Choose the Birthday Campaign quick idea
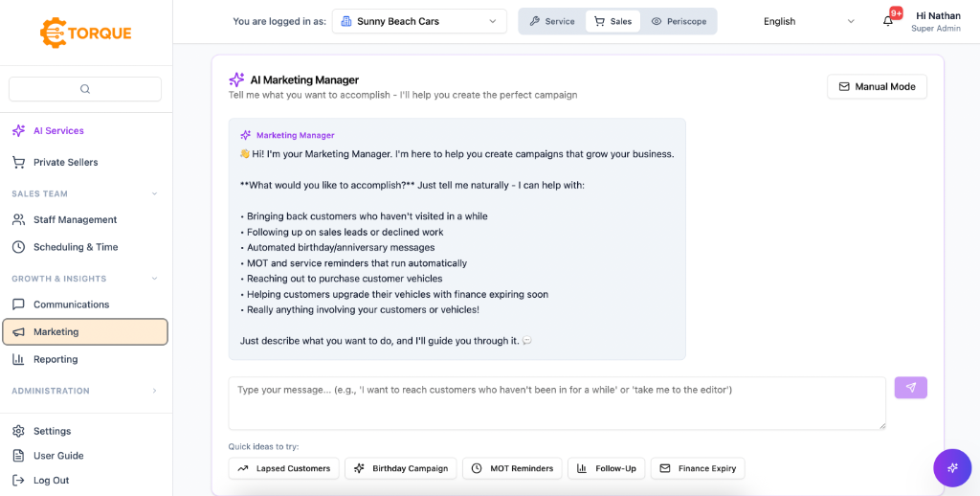Image resolution: width=980 pixels, height=496 pixels. click(401, 468)
